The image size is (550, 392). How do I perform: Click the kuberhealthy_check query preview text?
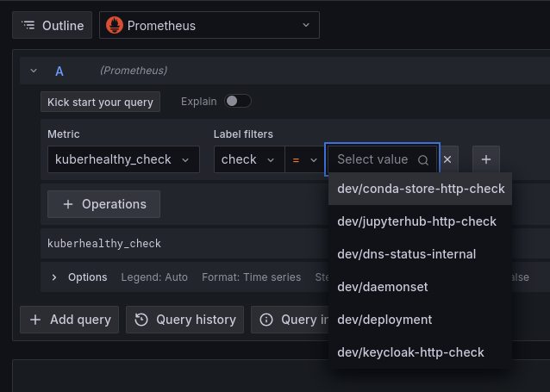(104, 243)
